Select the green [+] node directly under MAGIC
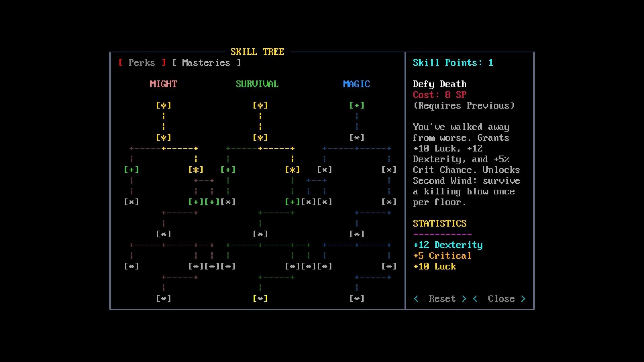The image size is (644, 362). click(x=357, y=105)
